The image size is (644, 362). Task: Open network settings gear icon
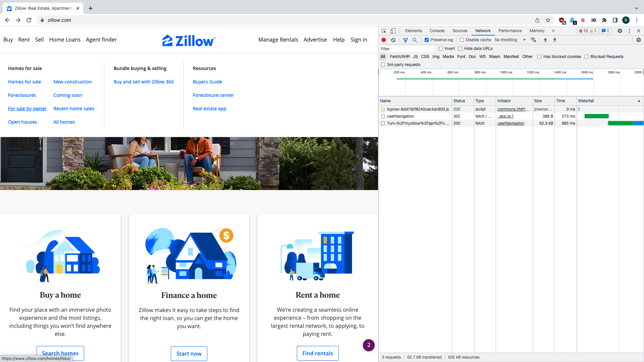pyautogui.click(x=639, y=40)
